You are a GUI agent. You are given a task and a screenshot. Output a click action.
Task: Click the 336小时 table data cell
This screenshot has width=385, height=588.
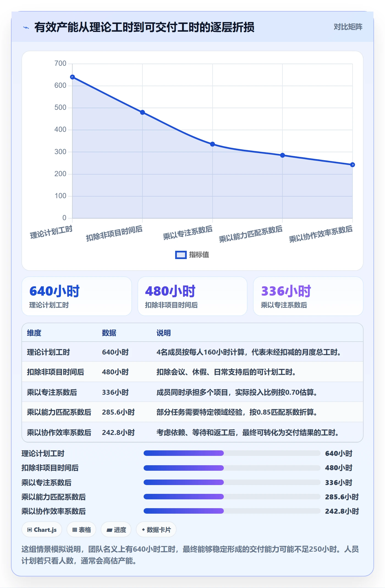[115, 392]
